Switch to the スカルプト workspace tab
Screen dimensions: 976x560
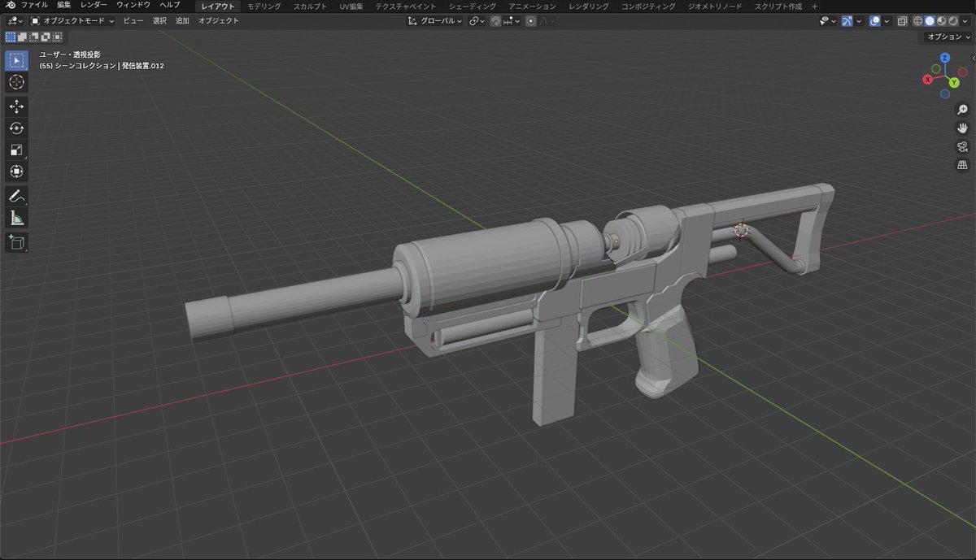(x=310, y=7)
